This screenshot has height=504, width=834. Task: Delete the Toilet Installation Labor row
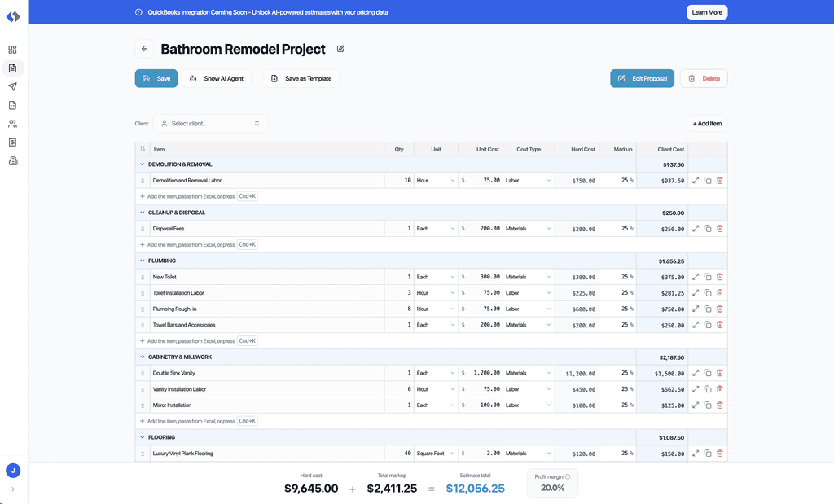pos(720,293)
